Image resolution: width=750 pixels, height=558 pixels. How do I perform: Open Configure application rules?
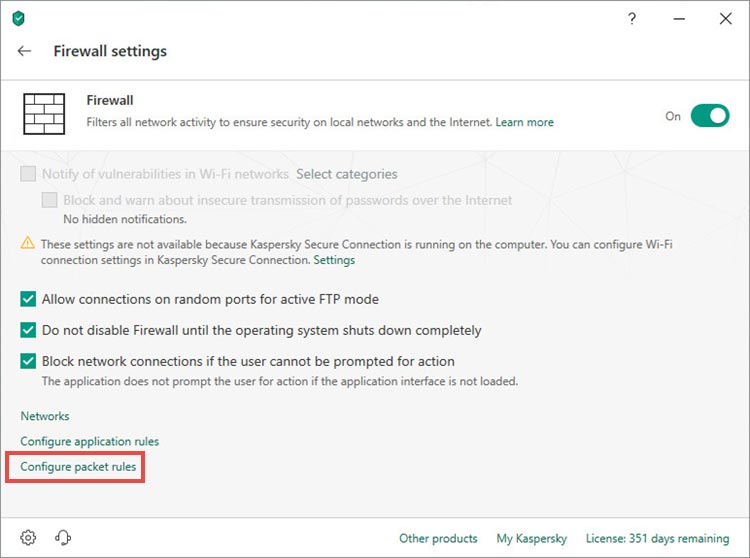click(89, 441)
